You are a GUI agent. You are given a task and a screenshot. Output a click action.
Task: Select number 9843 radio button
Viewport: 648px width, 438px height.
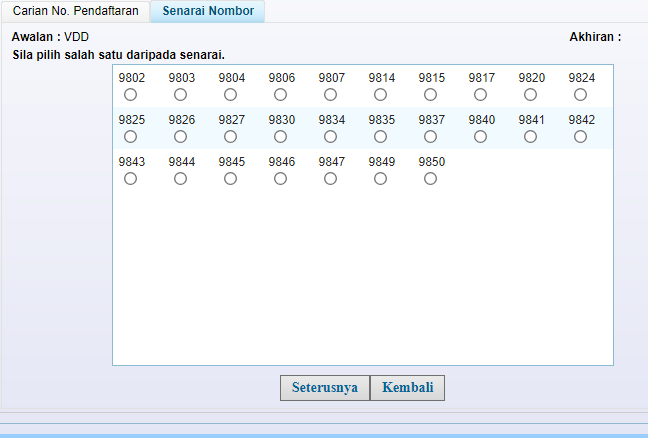pos(130,179)
